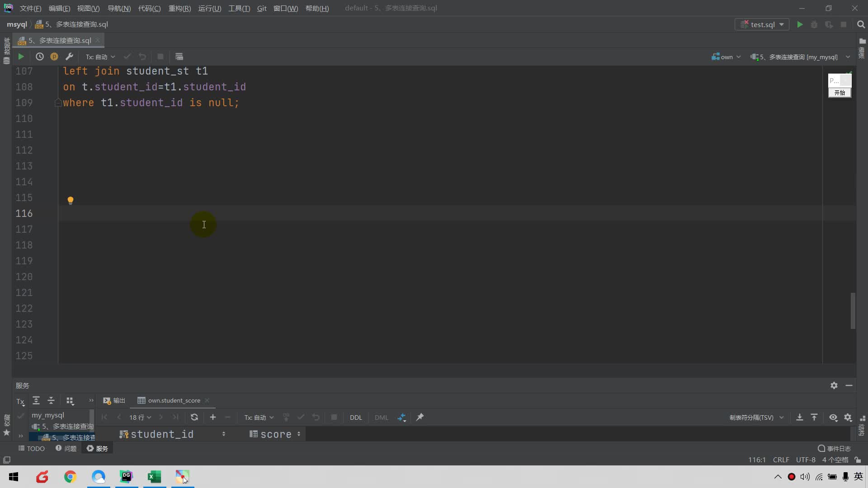
Task: Reload the result table data
Action: pos(194,417)
